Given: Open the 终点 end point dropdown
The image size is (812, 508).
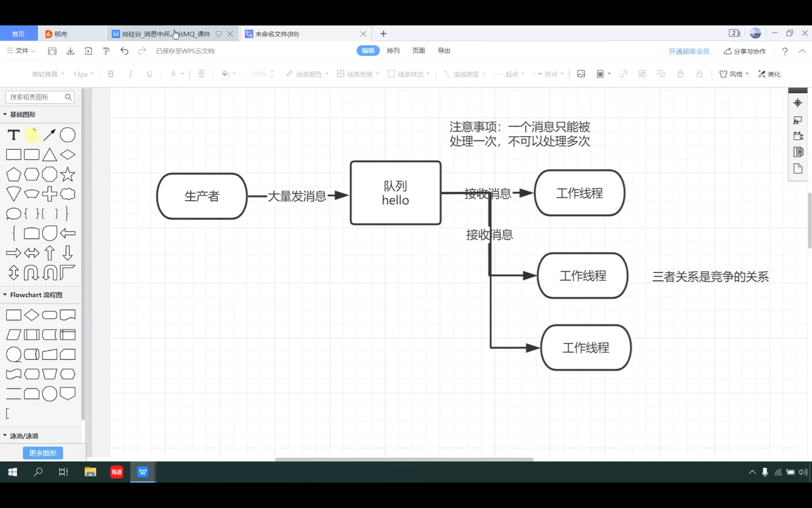Looking at the screenshot, I should pos(547,74).
